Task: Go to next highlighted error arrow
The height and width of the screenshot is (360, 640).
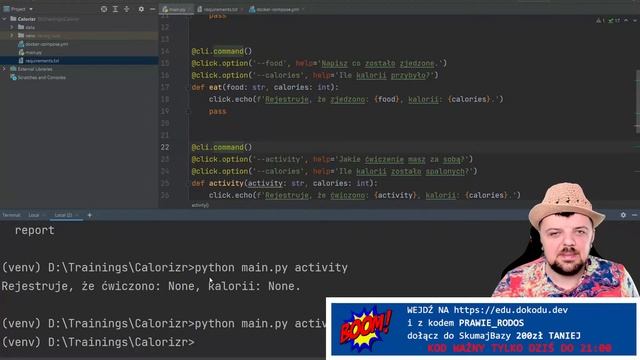Action: [x=635, y=20]
